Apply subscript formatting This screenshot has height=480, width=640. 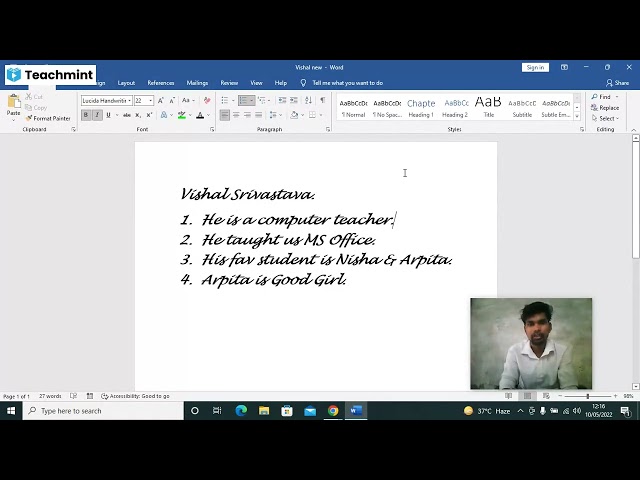click(138, 116)
